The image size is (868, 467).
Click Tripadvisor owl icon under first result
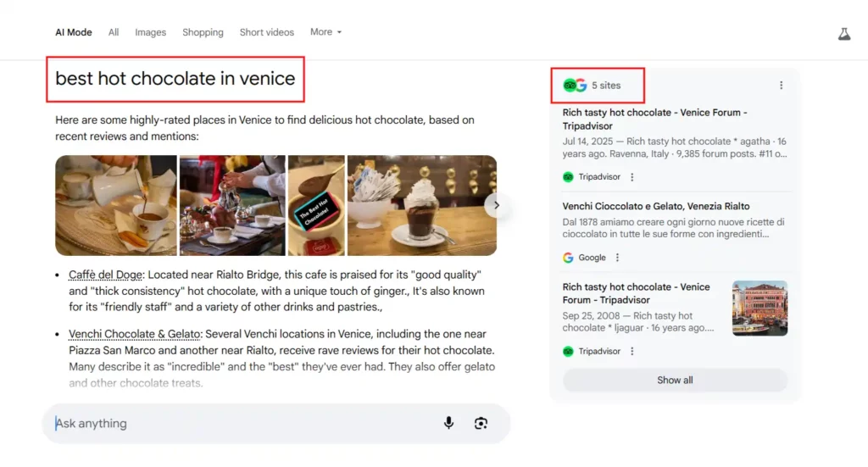pos(568,177)
